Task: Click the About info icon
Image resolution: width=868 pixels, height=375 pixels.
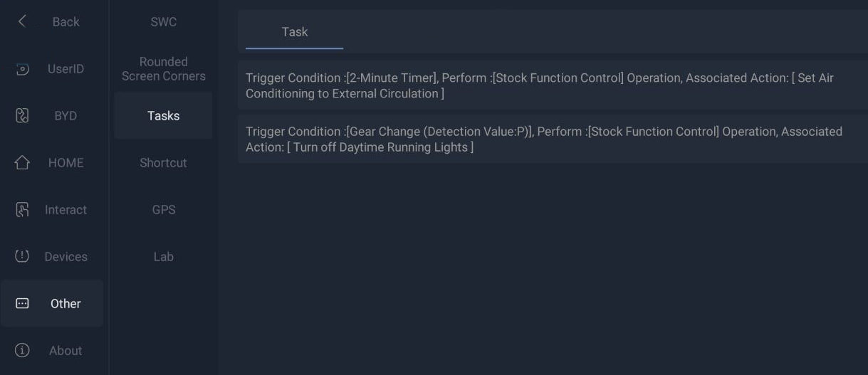Action: 22,350
